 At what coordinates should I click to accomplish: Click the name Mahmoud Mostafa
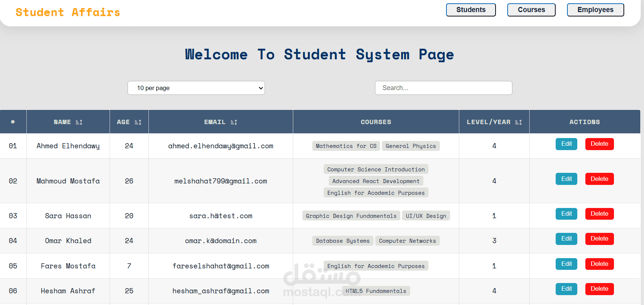(68, 181)
